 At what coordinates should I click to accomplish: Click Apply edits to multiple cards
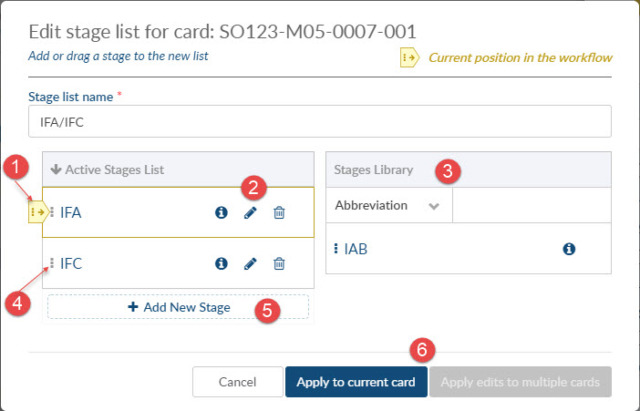click(x=520, y=382)
